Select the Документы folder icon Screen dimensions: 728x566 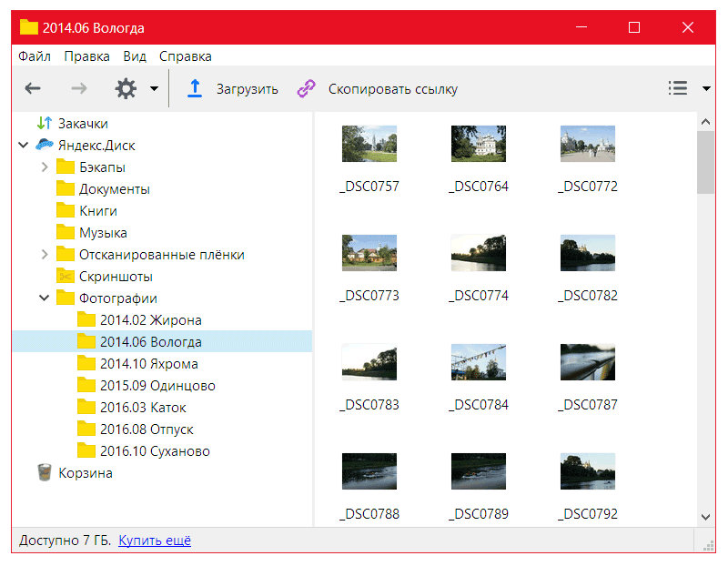[x=66, y=188]
